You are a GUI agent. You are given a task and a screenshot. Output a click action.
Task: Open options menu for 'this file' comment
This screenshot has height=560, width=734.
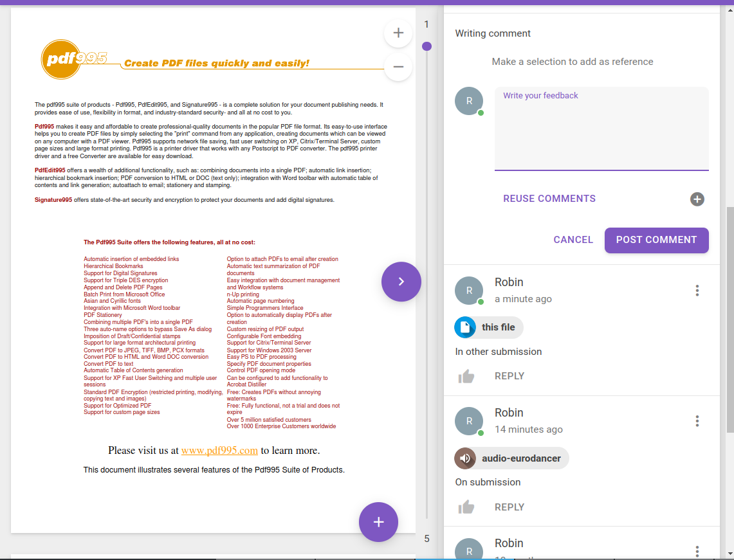pos(697,291)
